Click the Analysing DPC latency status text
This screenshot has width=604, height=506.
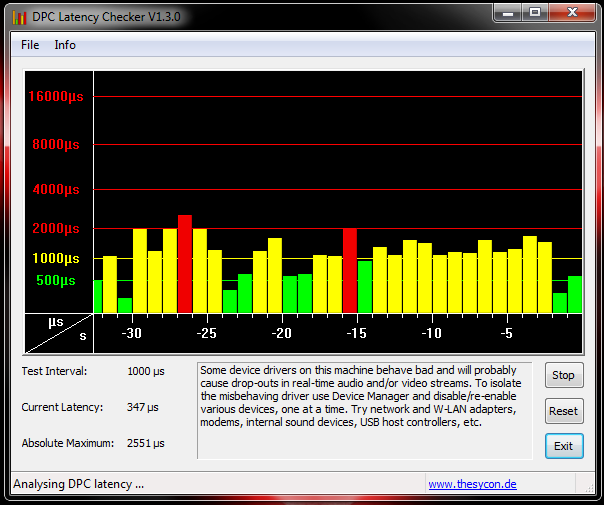tap(79, 484)
